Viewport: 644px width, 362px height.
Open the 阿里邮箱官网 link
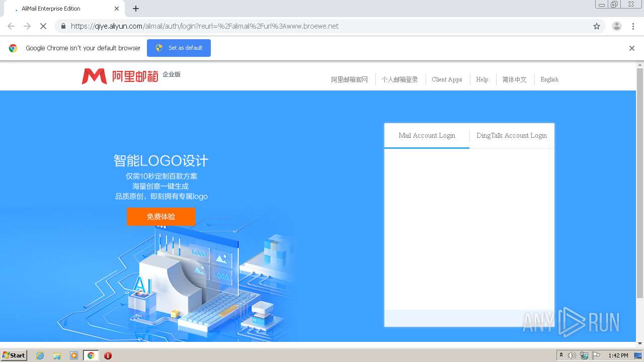349,79
